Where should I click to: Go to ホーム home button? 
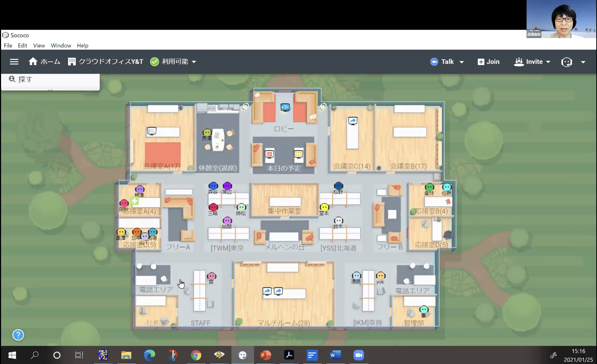point(44,62)
